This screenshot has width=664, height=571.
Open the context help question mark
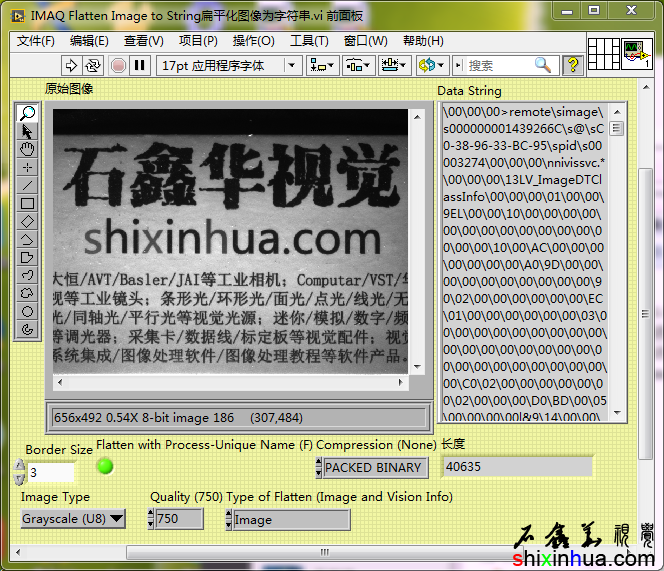point(573,65)
